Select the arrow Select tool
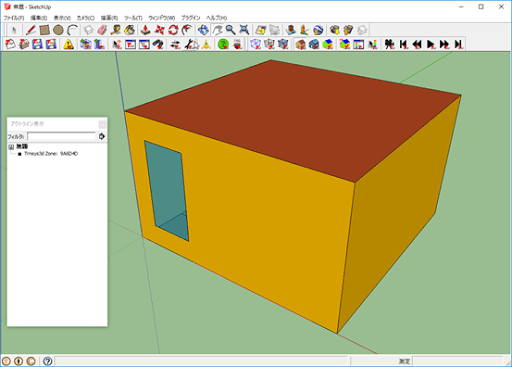This screenshot has height=367, width=512. coord(14,30)
